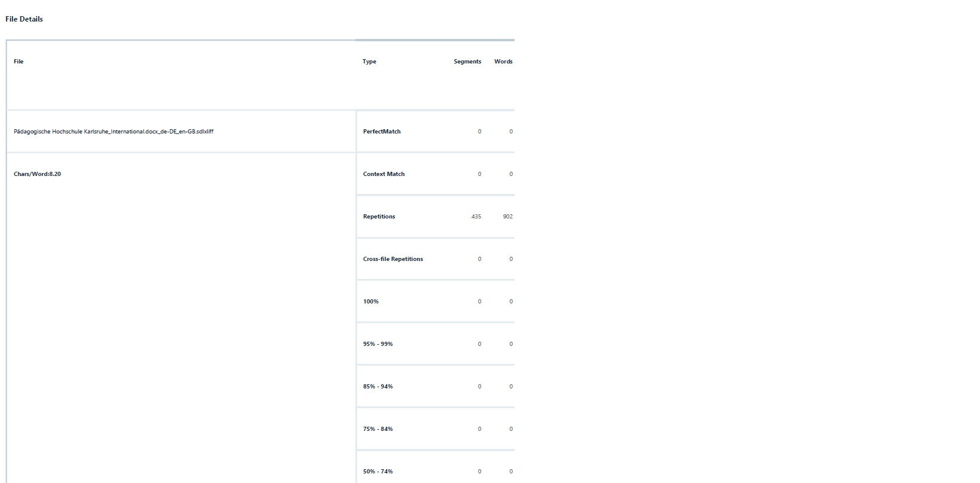Viewport: 980px width, 483px height.
Task: Select the PerfectMatch segments count 0
Action: pyautogui.click(x=479, y=132)
